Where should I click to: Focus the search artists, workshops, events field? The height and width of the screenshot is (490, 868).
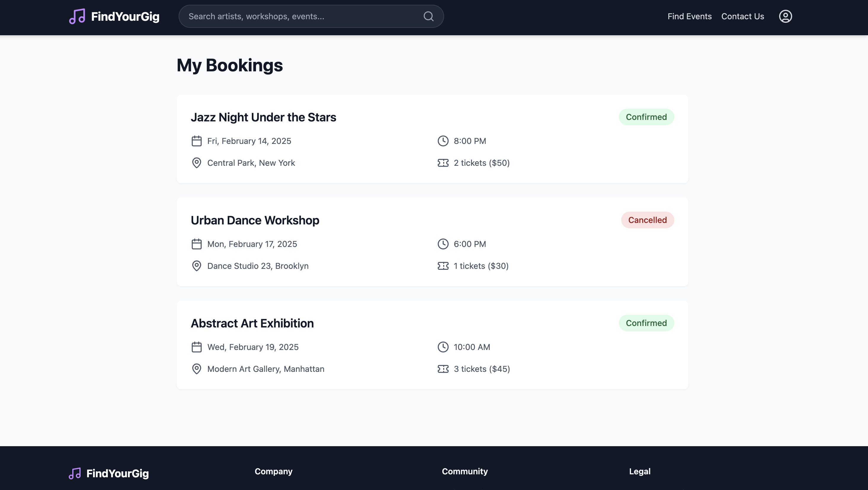coord(303,17)
